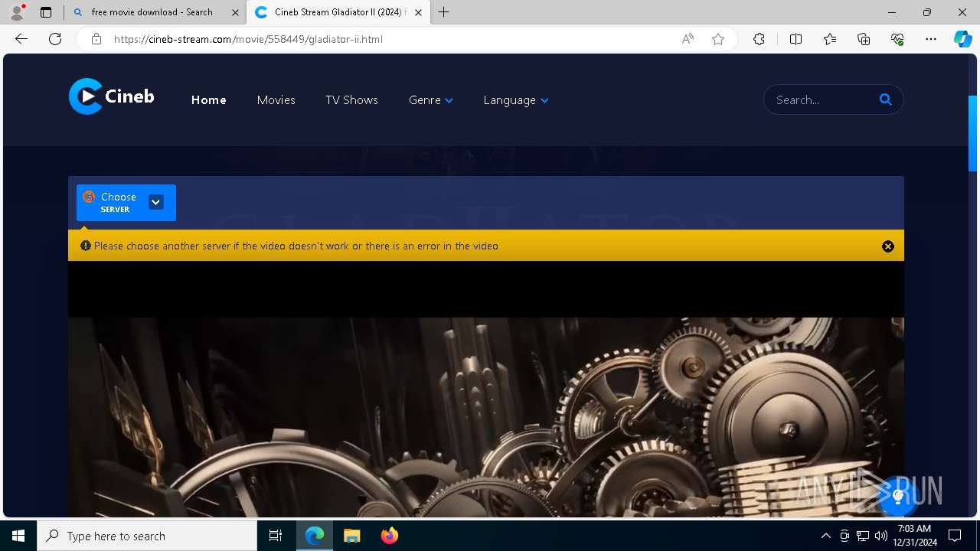Click the address bar URL
Screen dimensions: 980x551
coord(248,39)
